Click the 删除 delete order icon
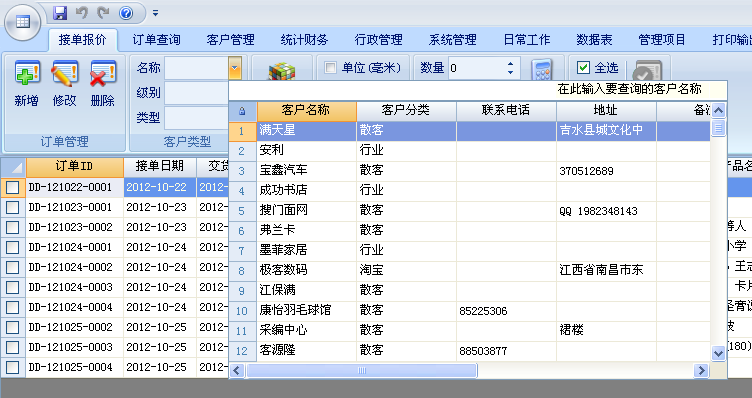The image size is (752, 398). [103, 73]
